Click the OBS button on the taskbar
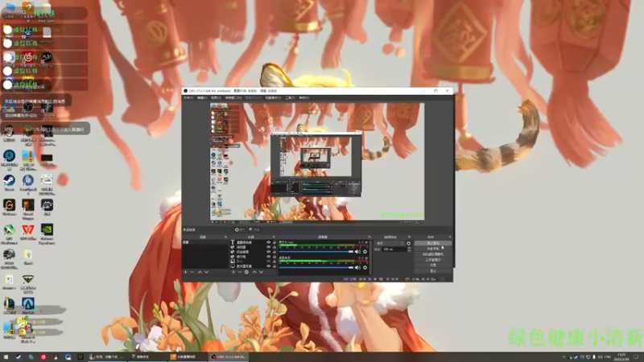 [x=229, y=356]
